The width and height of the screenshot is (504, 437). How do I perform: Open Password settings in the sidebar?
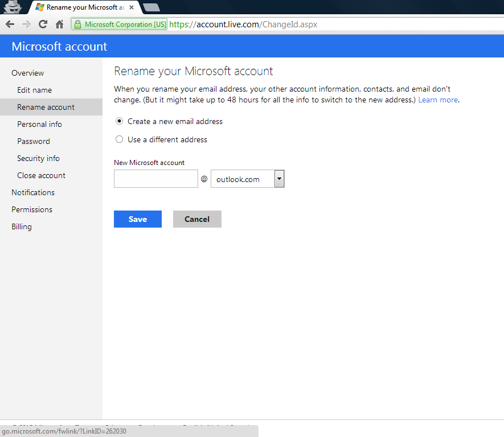click(34, 141)
